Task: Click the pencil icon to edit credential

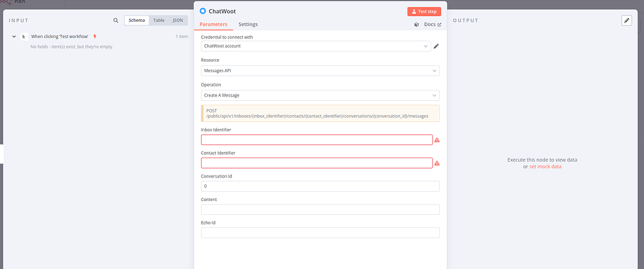Action: tap(436, 46)
